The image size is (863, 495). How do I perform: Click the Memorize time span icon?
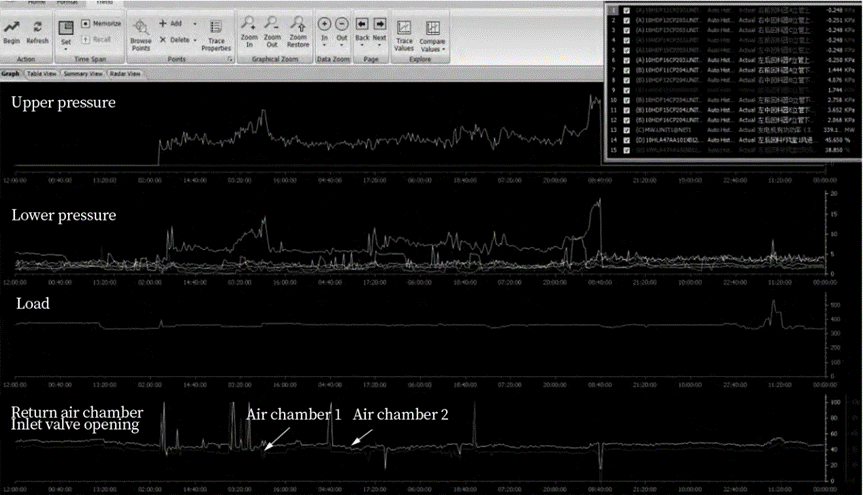point(86,24)
